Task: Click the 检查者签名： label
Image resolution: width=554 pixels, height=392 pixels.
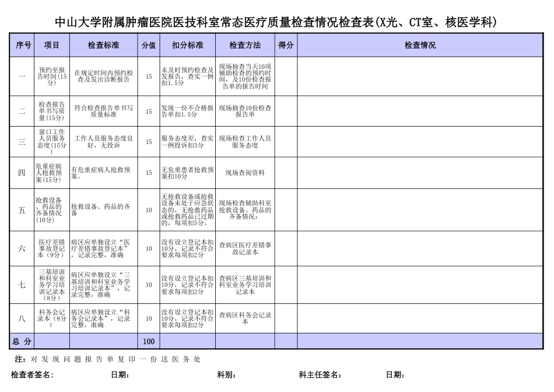Action: [x=32, y=374]
